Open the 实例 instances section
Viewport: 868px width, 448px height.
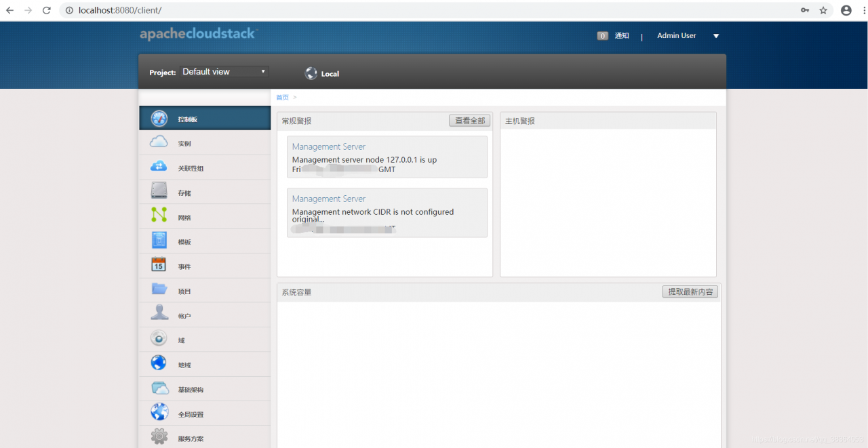tap(205, 143)
